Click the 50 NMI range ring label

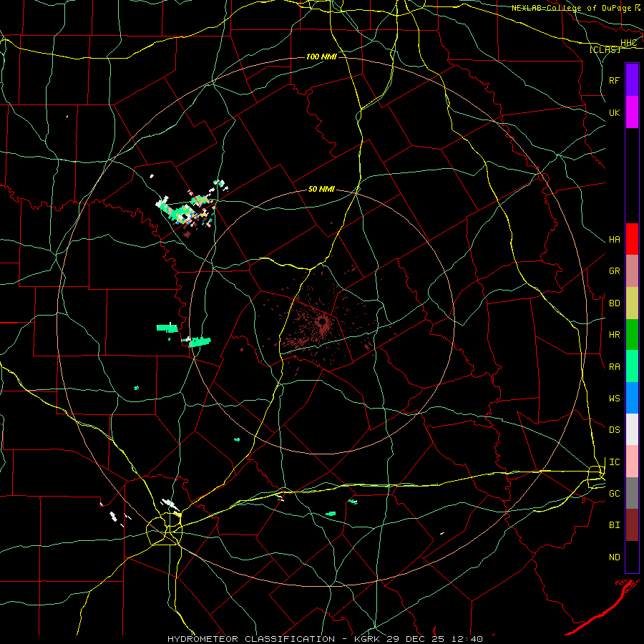tap(321, 190)
